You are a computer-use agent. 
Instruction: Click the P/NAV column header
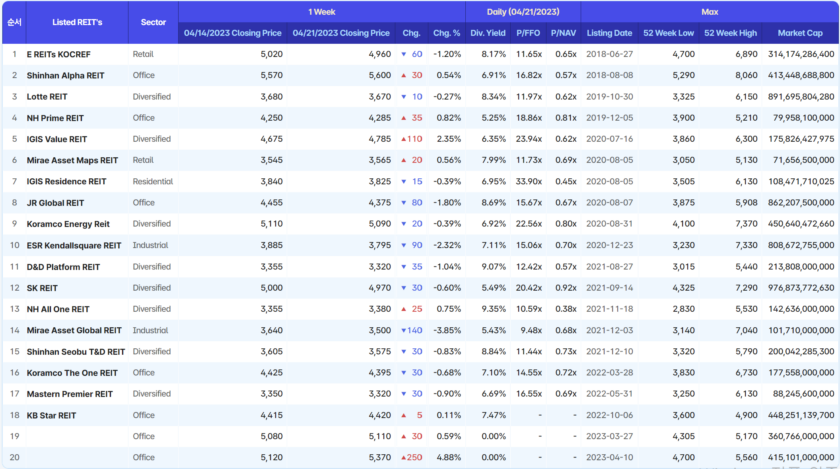(563, 33)
